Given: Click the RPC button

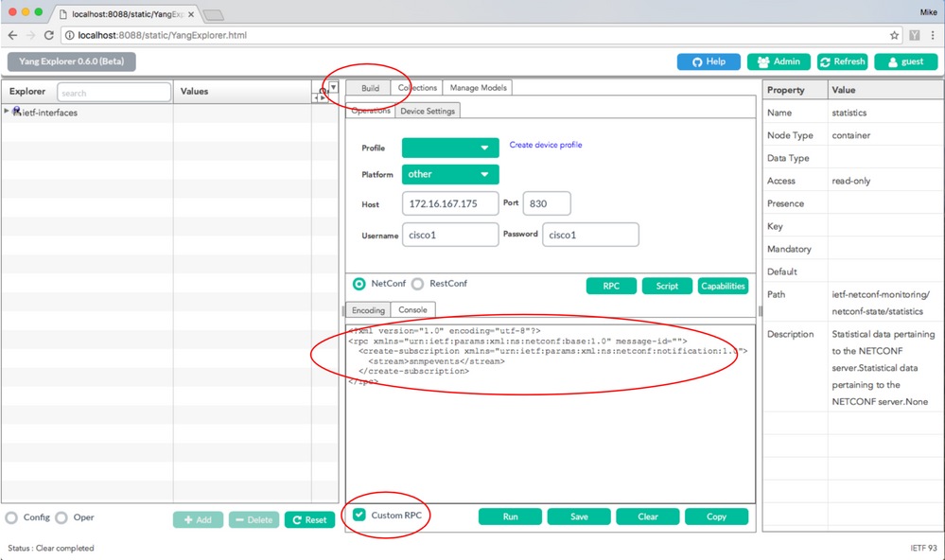Looking at the screenshot, I should click(611, 286).
